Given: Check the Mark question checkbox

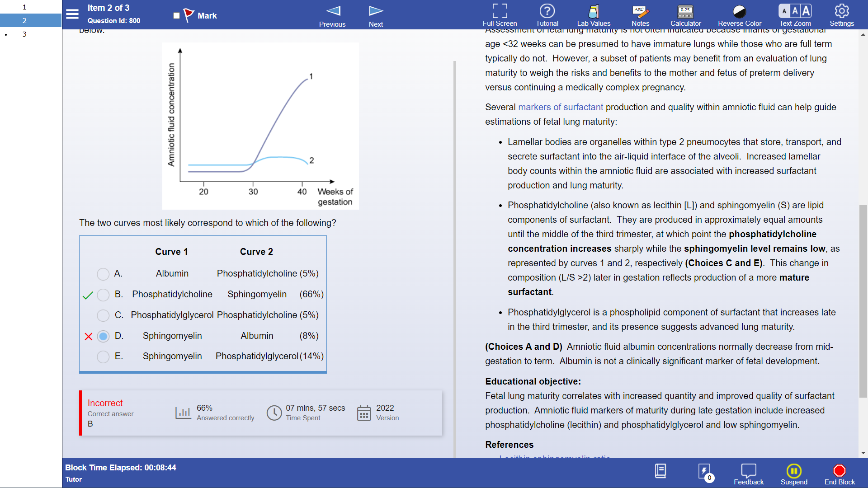Looking at the screenshot, I should pyautogui.click(x=177, y=16).
